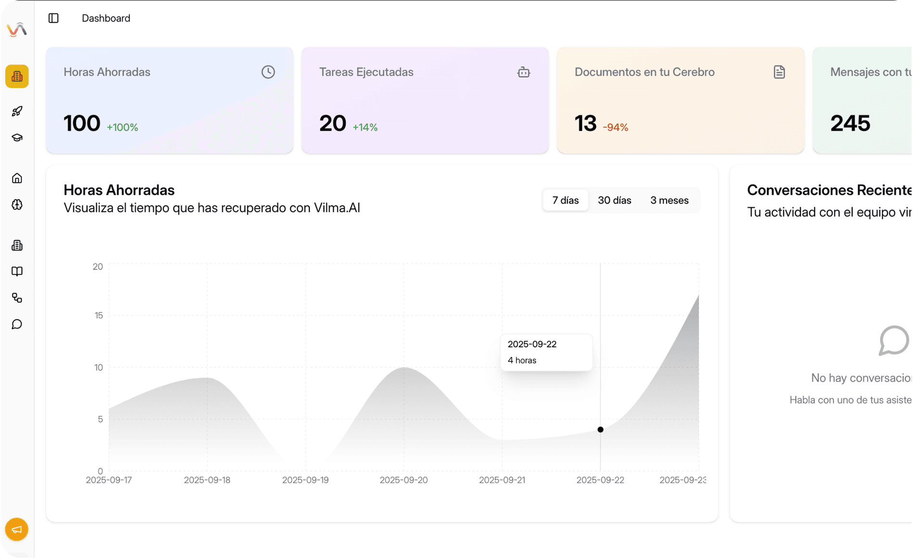Open the brain icon in the sidebar
Screen dimensions: 924x560
tap(17, 205)
